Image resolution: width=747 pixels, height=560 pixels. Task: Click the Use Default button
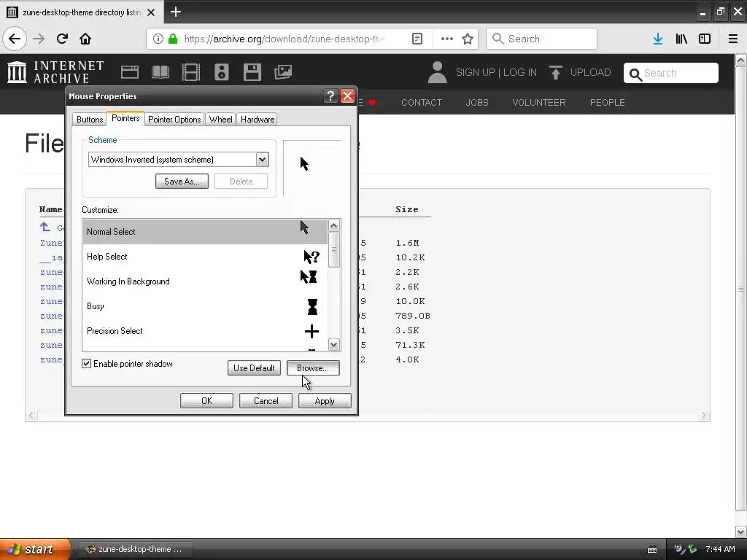click(254, 368)
